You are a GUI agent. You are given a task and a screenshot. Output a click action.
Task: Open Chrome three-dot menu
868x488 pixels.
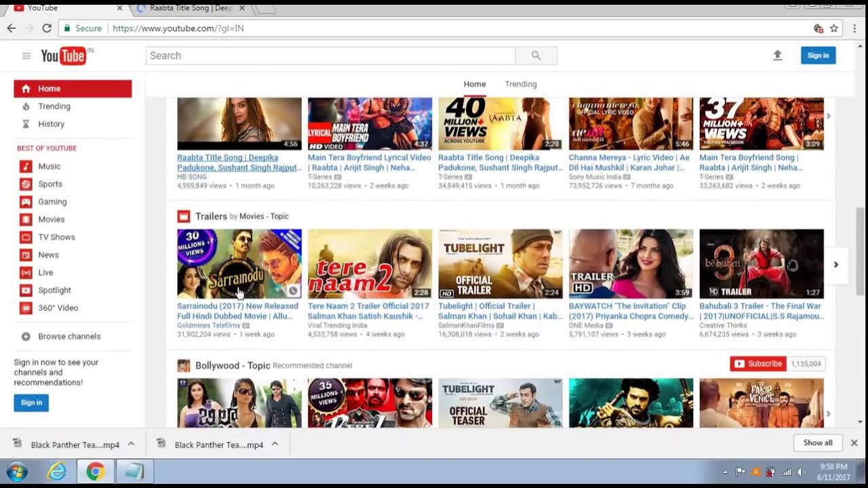click(x=854, y=28)
